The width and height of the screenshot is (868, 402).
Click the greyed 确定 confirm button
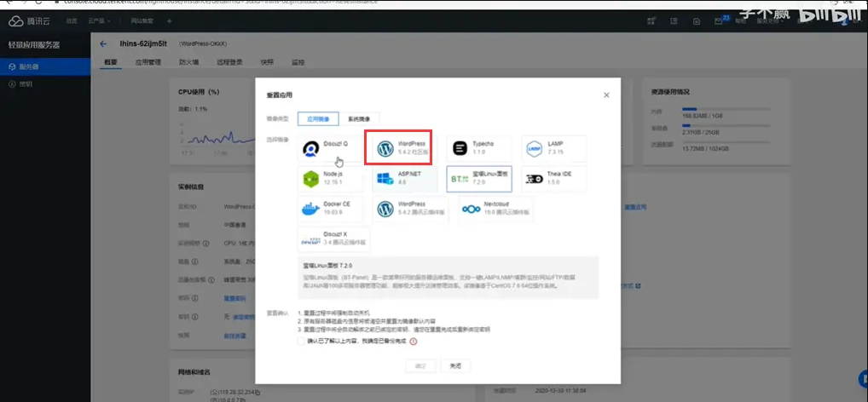(420, 366)
